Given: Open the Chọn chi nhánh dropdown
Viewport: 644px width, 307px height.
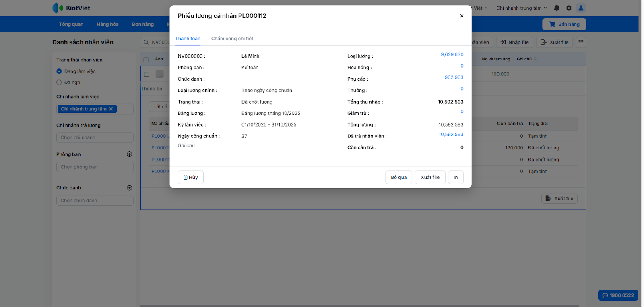Looking at the screenshot, I should click(x=95, y=137).
